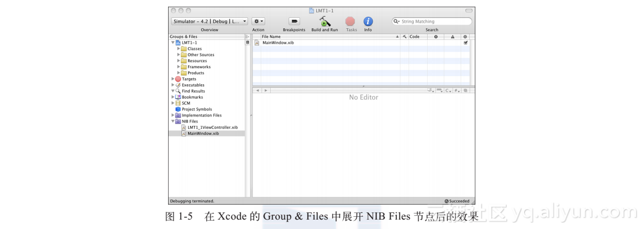Click the Frameworks folder icon
Viewport: 644px width, 229px height.
click(x=184, y=67)
